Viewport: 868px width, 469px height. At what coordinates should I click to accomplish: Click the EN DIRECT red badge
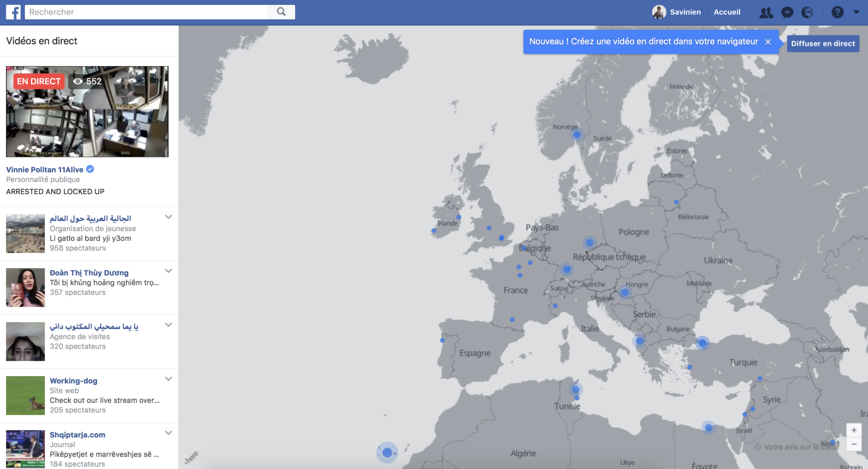pos(39,81)
